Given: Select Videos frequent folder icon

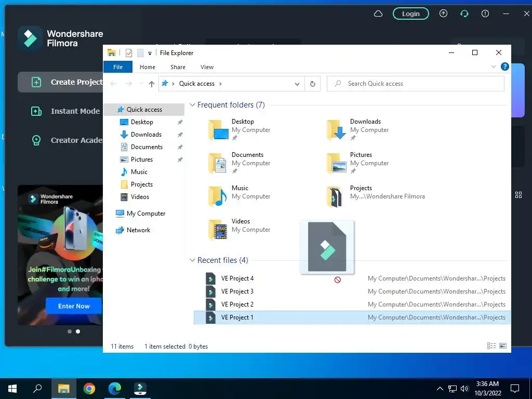Looking at the screenshot, I should [218, 229].
